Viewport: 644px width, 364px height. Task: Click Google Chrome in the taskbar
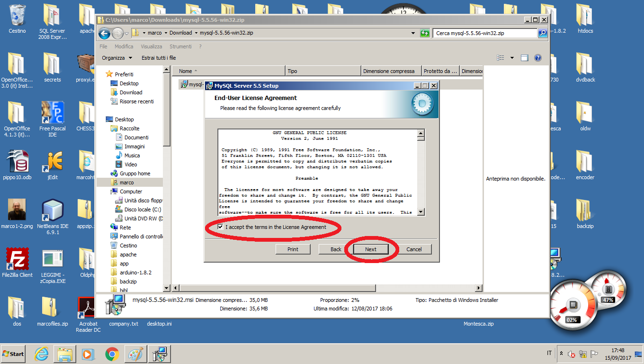(112, 354)
